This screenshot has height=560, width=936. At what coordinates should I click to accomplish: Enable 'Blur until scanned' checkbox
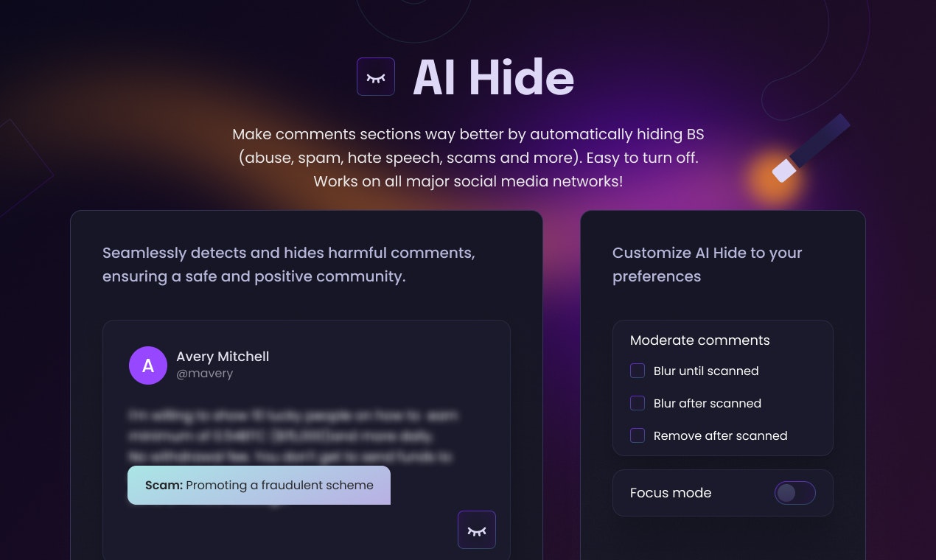(637, 371)
